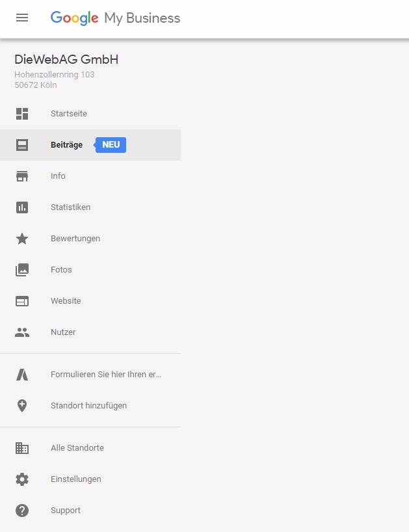Click the Nutzer people icon
Image resolution: width=409 pixels, height=532 pixels.
(x=22, y=332)
